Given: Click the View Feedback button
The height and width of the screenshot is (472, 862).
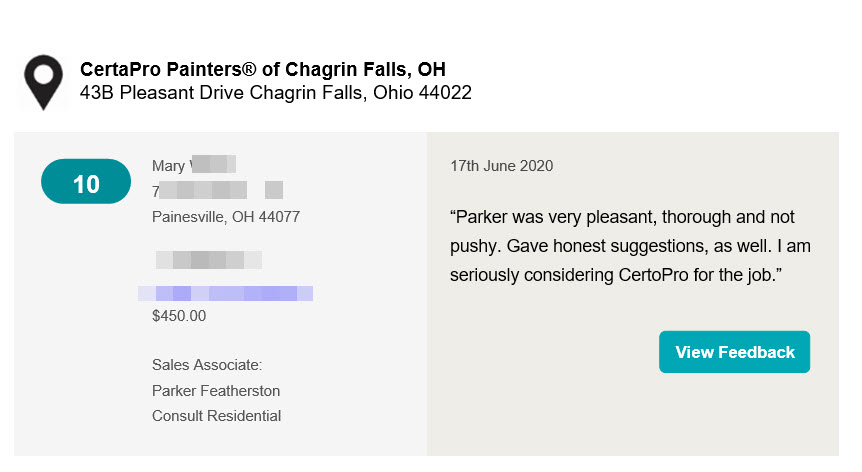Looking at the screenshot, I should pos(734,352).
